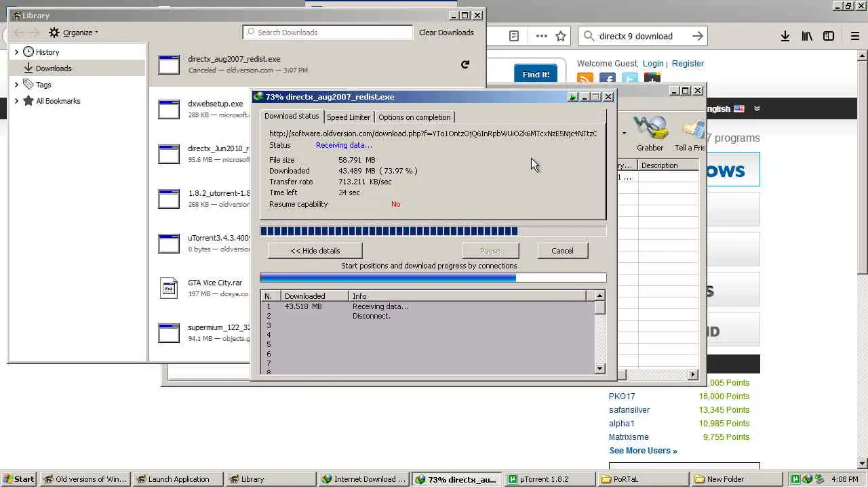Click the GTA Vice City.rar file icon

(169, 288)
